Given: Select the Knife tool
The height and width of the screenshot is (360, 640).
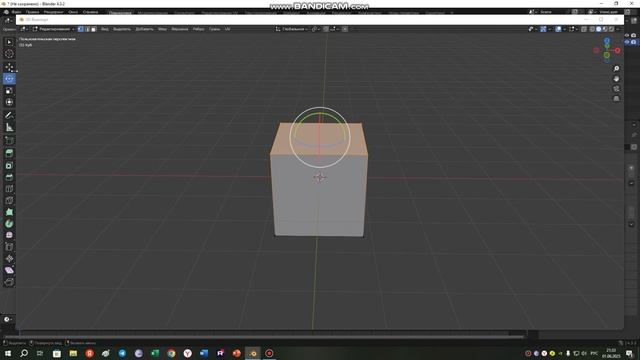Looking at the screenshot, I should 9,200.
